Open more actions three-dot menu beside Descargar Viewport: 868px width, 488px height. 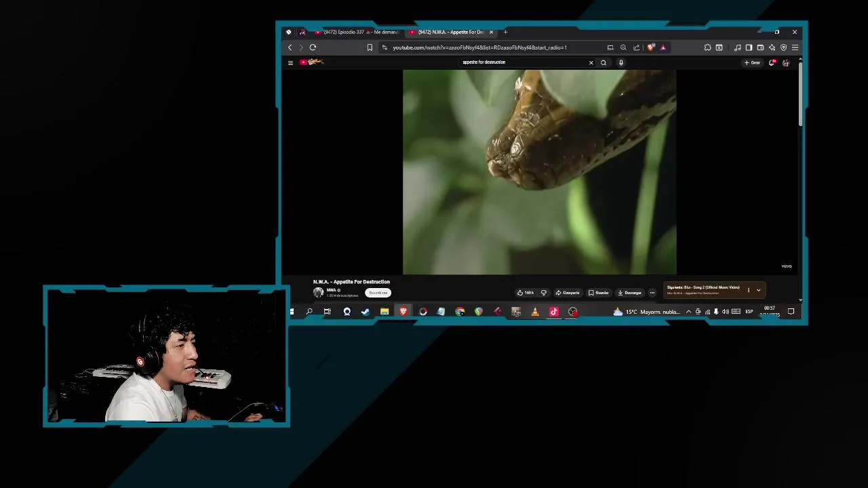[x=652, y=293]
